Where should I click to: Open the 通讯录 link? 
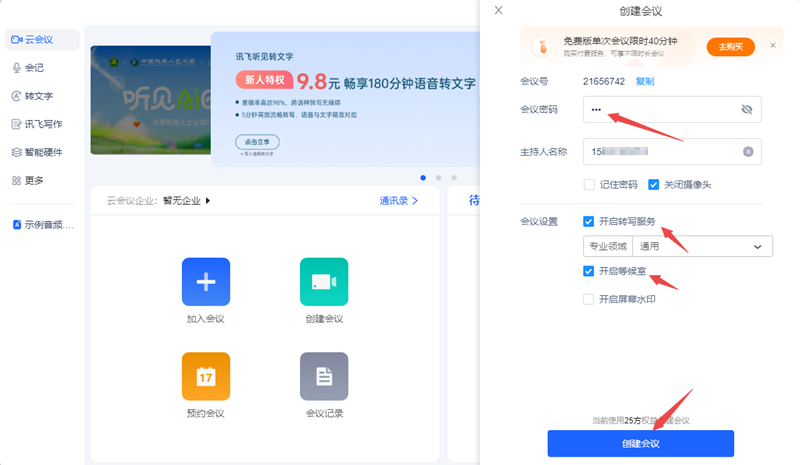tap(398, 201)
